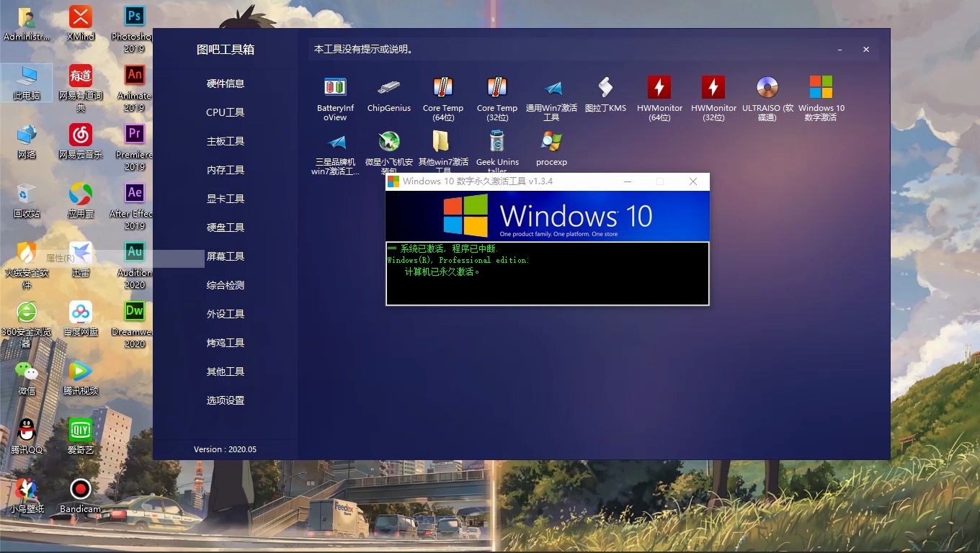Image resolution: width=980 pixels, height=553 pixels.
Task: Select the 迅雷 desktop shortcut
Action: [80, 259]
